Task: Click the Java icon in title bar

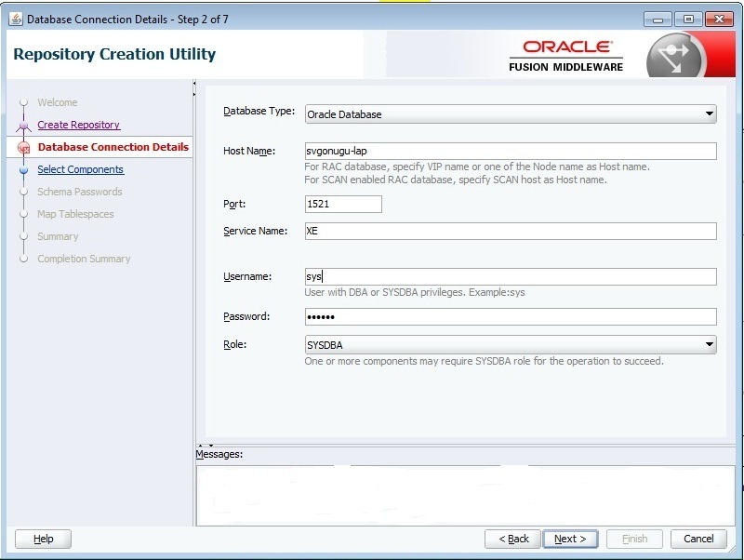Action: click(15, 19)
